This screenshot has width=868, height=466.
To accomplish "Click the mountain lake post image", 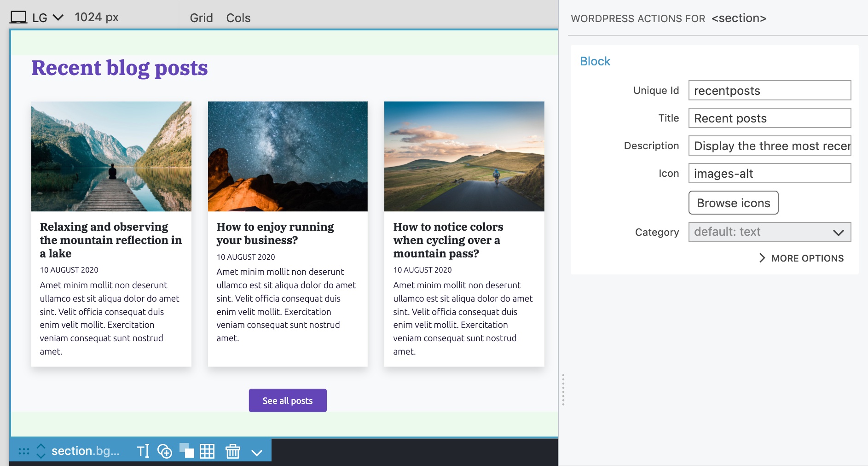I will point(111,157).
